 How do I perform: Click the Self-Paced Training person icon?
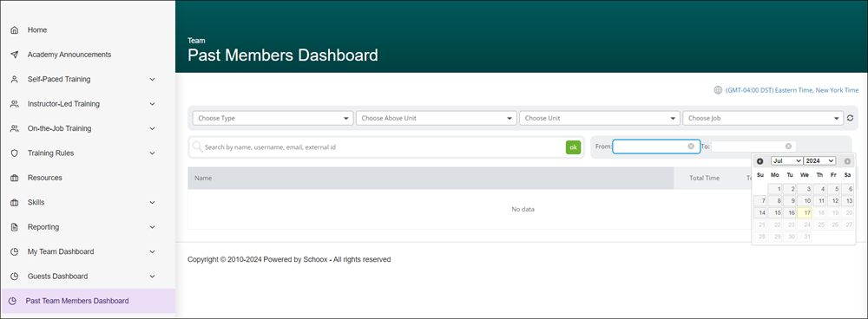point(15,79)
